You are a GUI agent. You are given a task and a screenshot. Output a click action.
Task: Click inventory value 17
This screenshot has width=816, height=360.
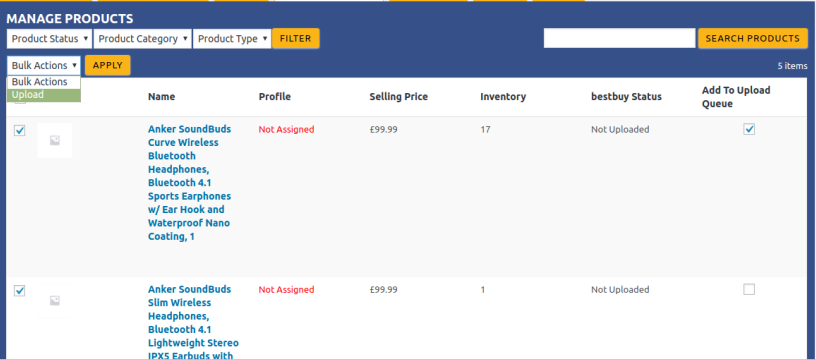(485, 130)
